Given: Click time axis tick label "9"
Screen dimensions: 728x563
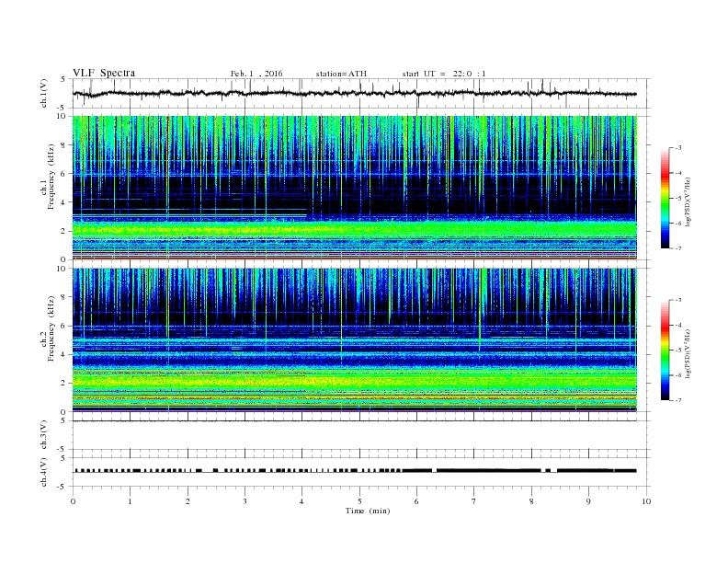Looking at the screenshot, I should [588, 501].
